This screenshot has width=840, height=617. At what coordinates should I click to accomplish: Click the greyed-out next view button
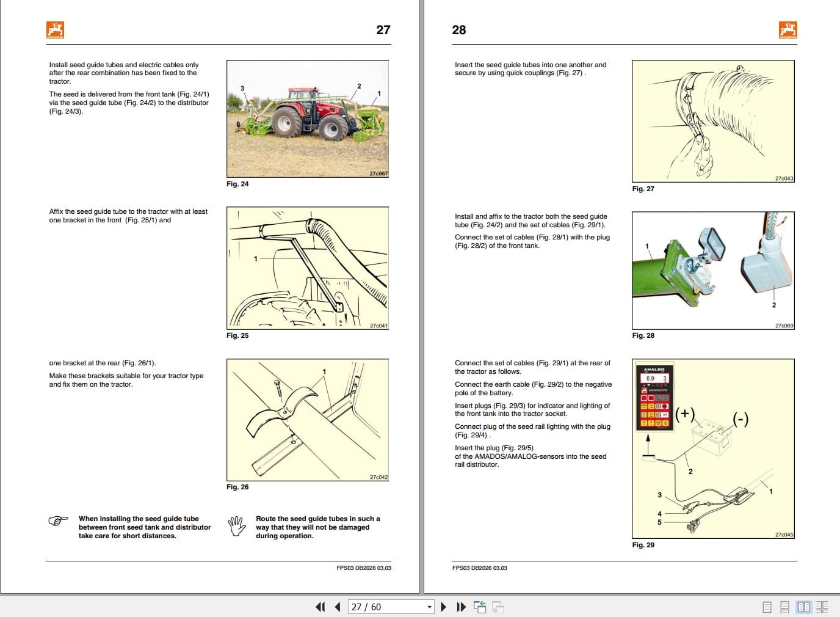click(498, 607)
